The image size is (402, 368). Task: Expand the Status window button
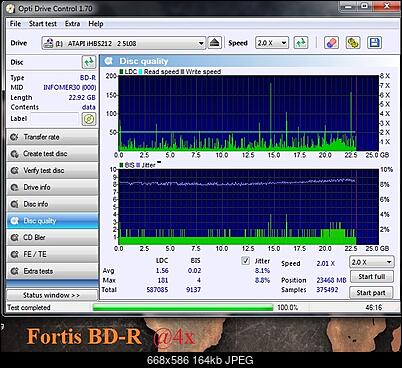[52, 295]
